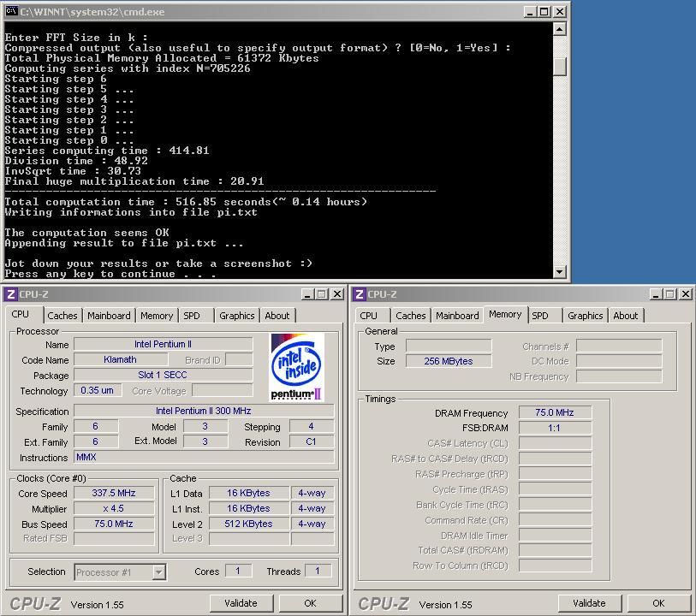Click the Revision value C1

[x=311, y=442]
